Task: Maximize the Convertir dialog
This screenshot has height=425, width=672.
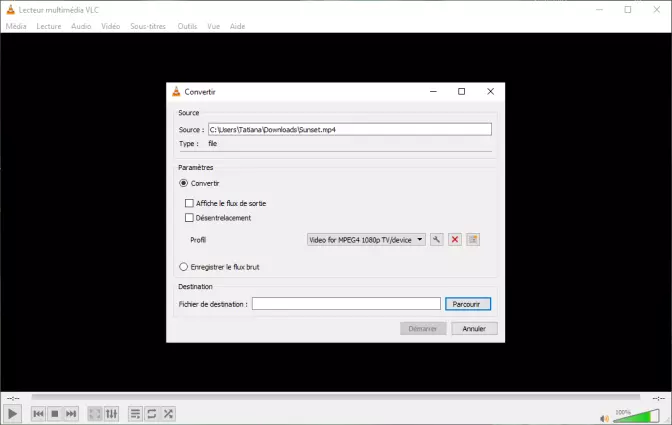Action: tap(462, 91)
